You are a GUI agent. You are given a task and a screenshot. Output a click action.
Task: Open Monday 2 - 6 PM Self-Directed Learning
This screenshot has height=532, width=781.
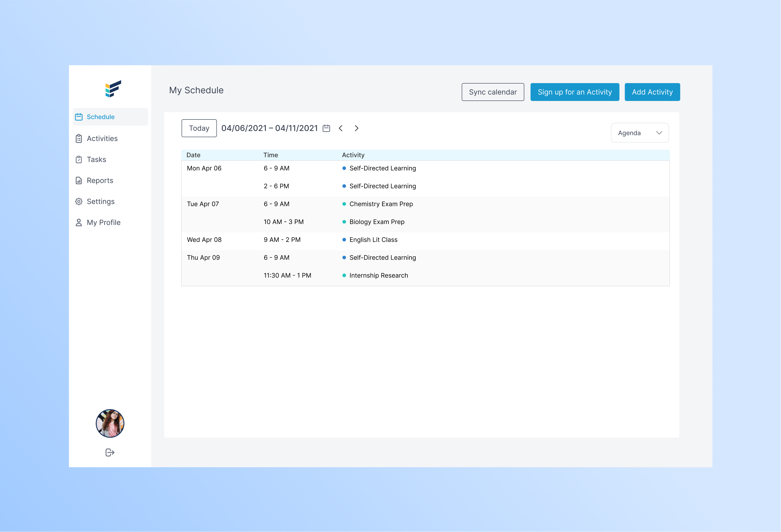pos(382,186)
